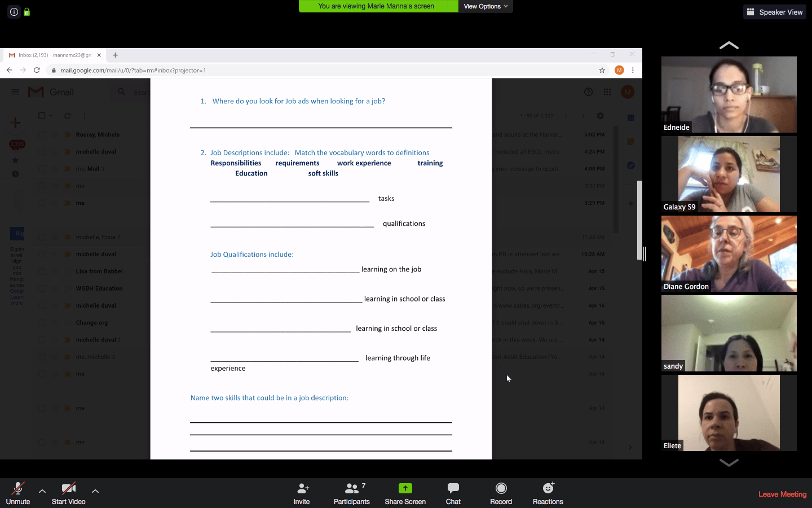Image resolution: width=812 pixels, height=508 pixels.
Task: Toggle Speaker View layout
Action: (775, 12)
